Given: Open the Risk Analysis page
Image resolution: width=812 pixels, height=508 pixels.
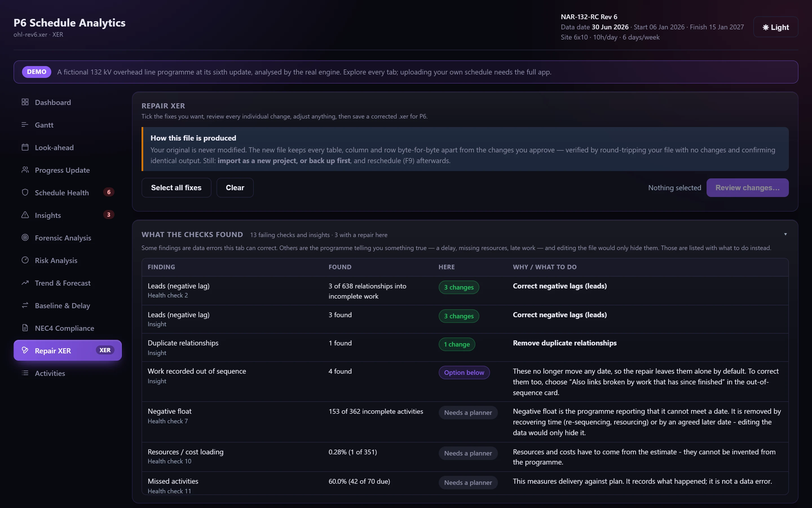Looking at the screenshot, I should click(x=67, y=260).
